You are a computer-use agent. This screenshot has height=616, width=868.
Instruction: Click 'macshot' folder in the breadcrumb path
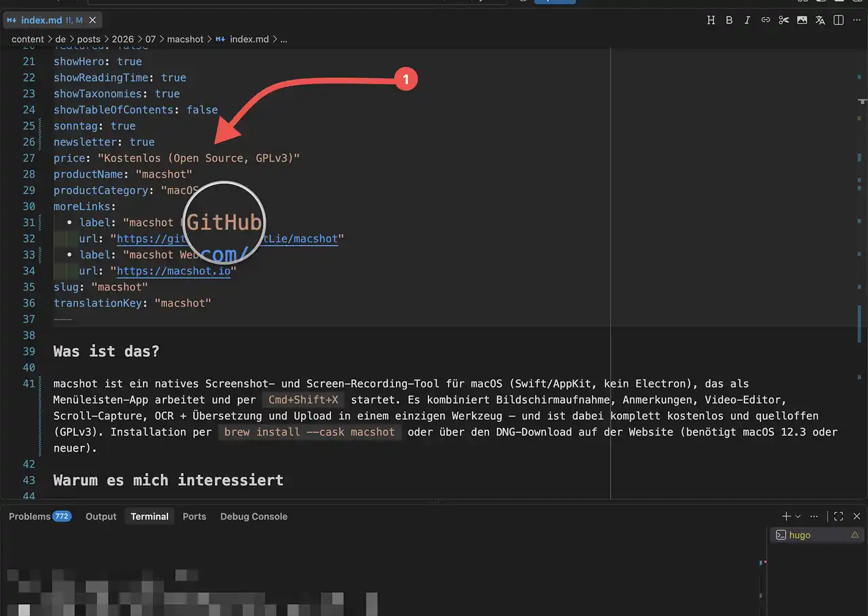coord(185,39)
